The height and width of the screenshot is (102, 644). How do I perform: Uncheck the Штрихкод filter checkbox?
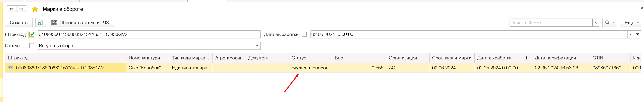(x=32, y=34)
